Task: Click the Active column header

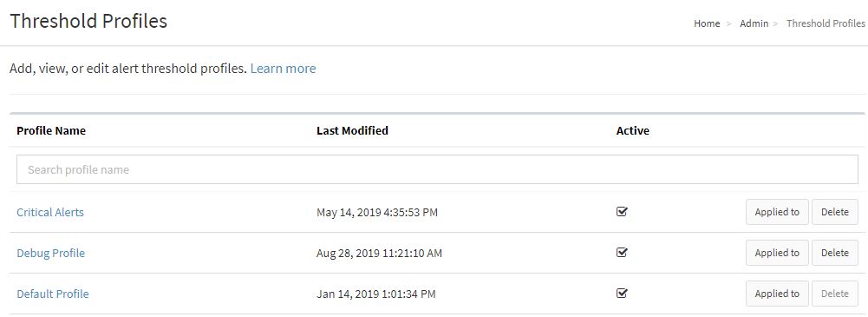Action: (633, 131)
